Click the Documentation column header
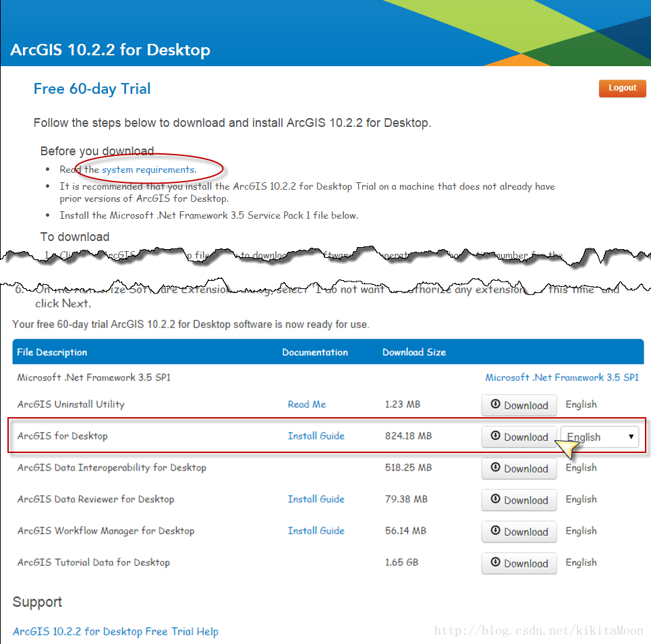 [314, 352]
